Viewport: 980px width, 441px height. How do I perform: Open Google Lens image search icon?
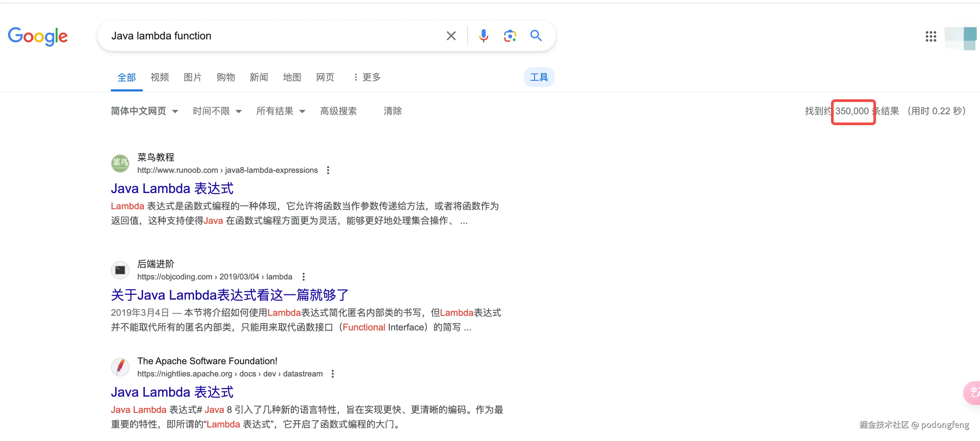coord(510,36)
